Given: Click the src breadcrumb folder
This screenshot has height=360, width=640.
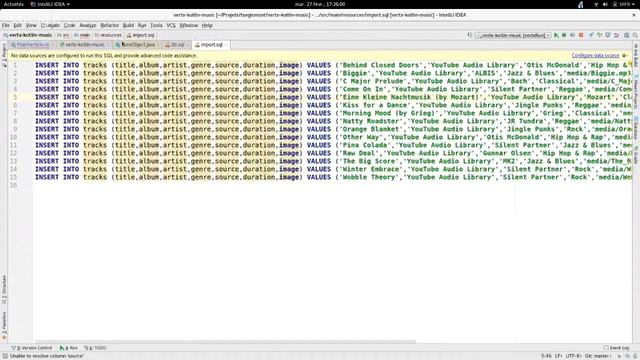Looking at the screenshot, I should click(63, 35).
